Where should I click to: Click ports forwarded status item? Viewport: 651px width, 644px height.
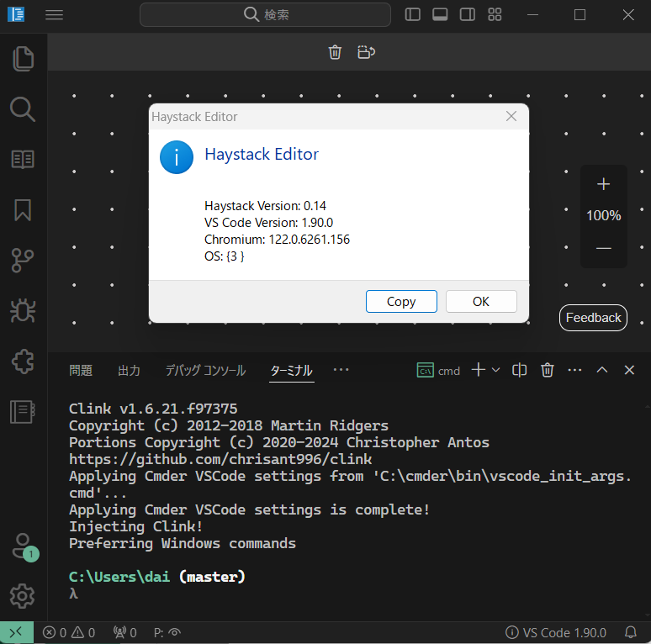pyautogui.click(x=125, y=632)
